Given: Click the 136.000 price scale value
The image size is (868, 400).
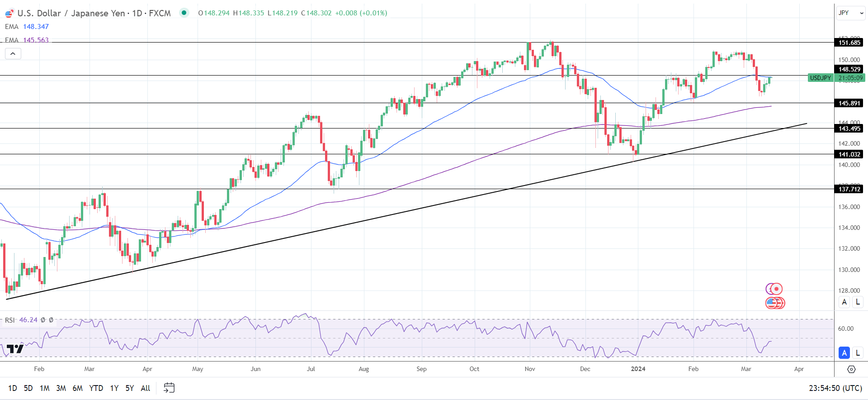Looking at the screenshot, I should click(849, 207).
